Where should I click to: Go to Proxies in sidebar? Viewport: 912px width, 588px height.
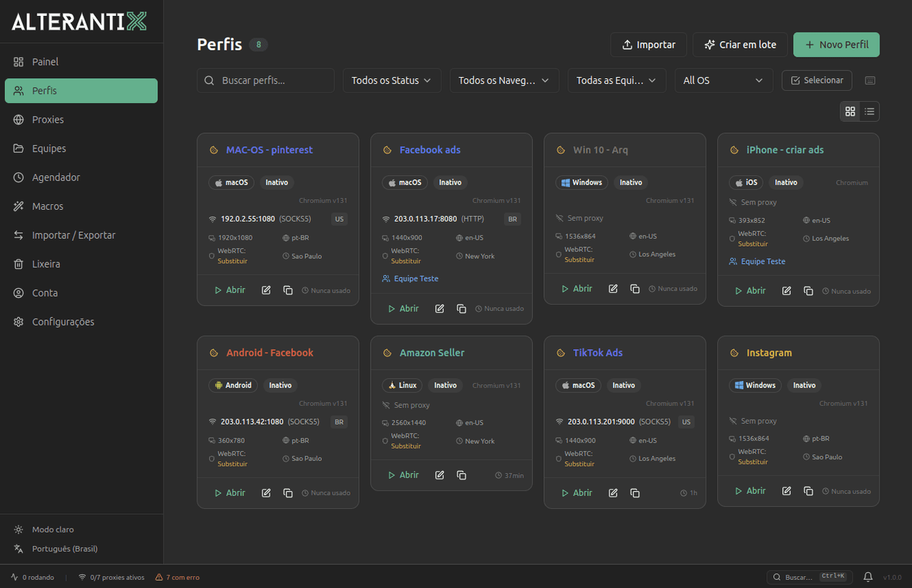pyautogui.click(x=81, y=120)
